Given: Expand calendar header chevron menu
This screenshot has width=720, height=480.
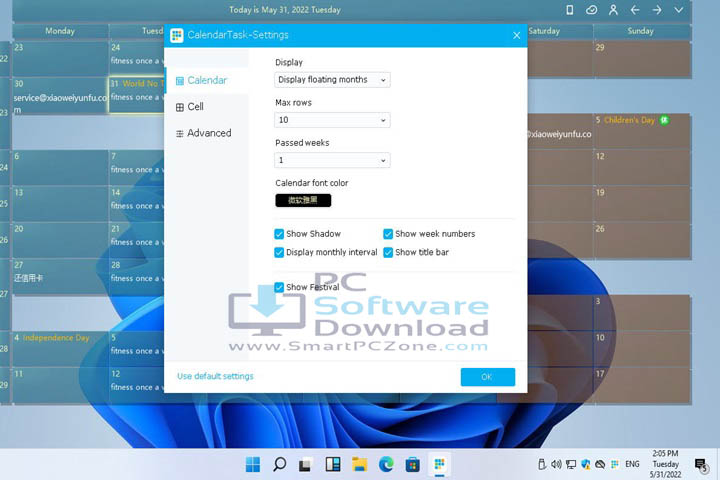Looking at the screenshot, I should pos(679,10).
